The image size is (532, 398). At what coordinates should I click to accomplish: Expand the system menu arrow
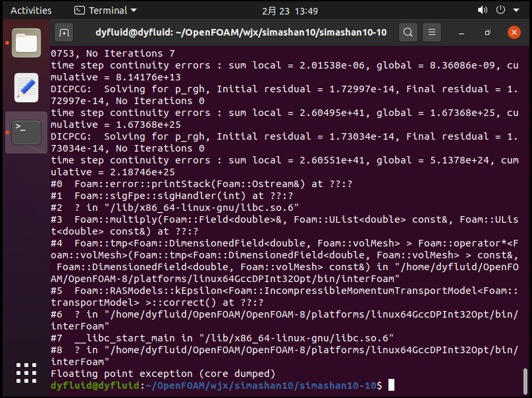coord(516,10)
